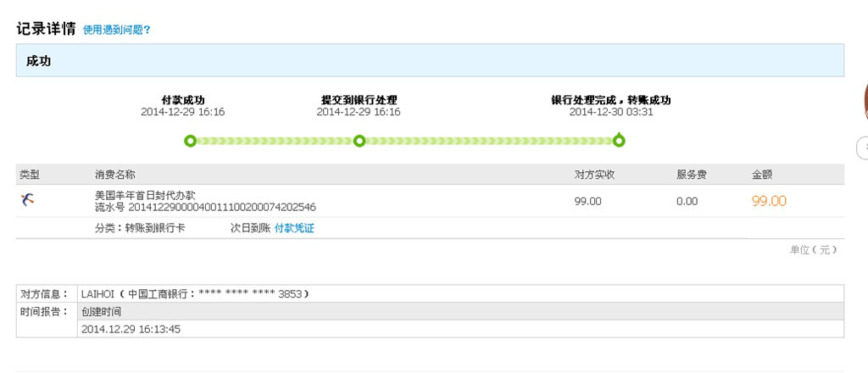Click the 金额 column header

coord(762,175)
